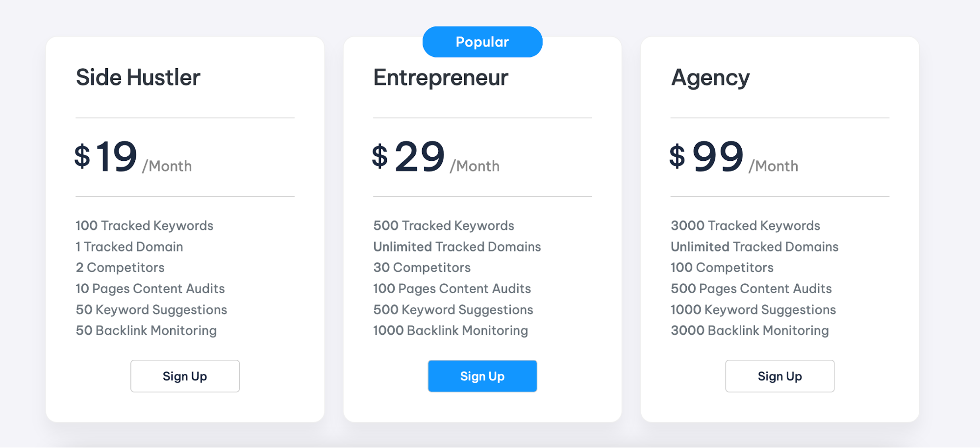Click the $29 /Month price
980x448 pixels.
pyautogui.click(x=435, y=157)
